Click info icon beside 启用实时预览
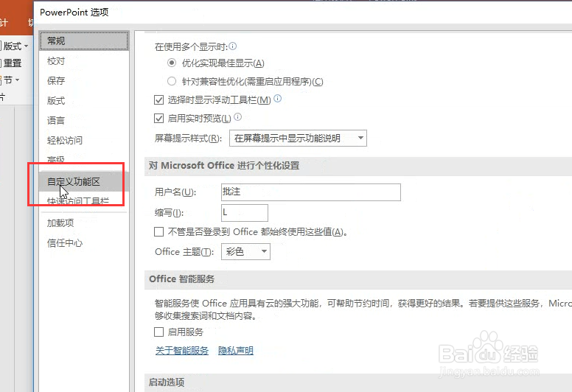Image resolution: width=572 pixels, height=392 pixels. 238,117
